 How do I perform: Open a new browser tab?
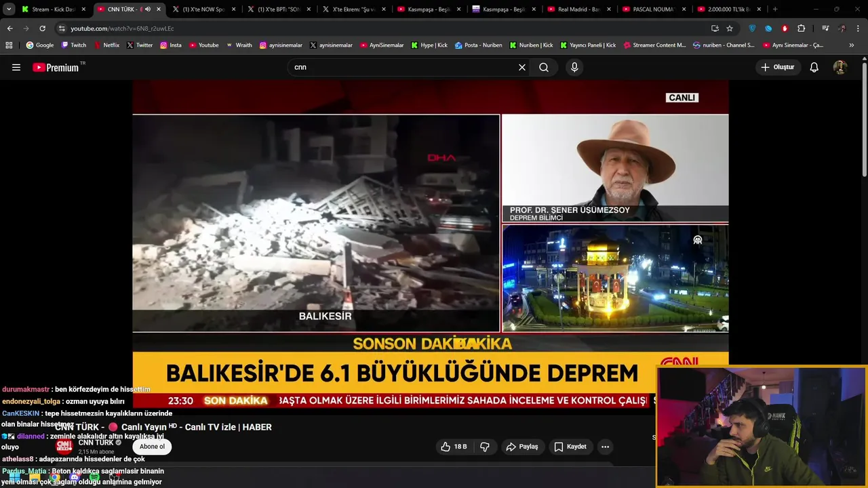tap(775, 9)
